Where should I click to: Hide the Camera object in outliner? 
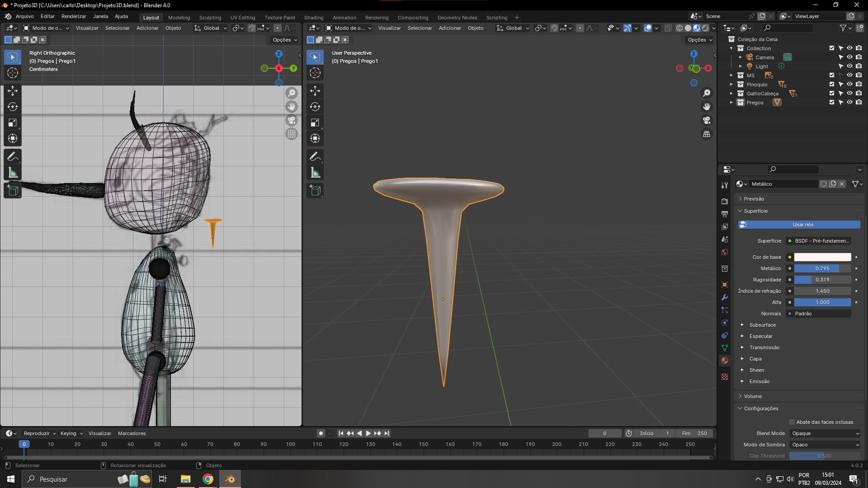click(849, 57)
